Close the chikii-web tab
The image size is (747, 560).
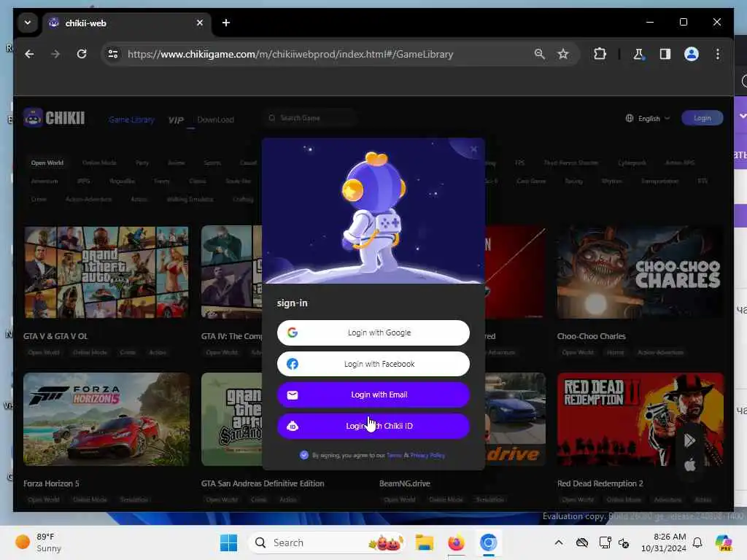(200, 23)
